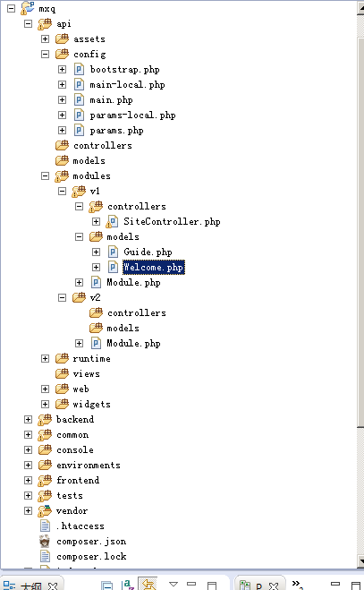This screenshot has width=364, height=590.
Task: Click the Guide.php file icon
Action: pyautogui.click(x=113, y=252)
